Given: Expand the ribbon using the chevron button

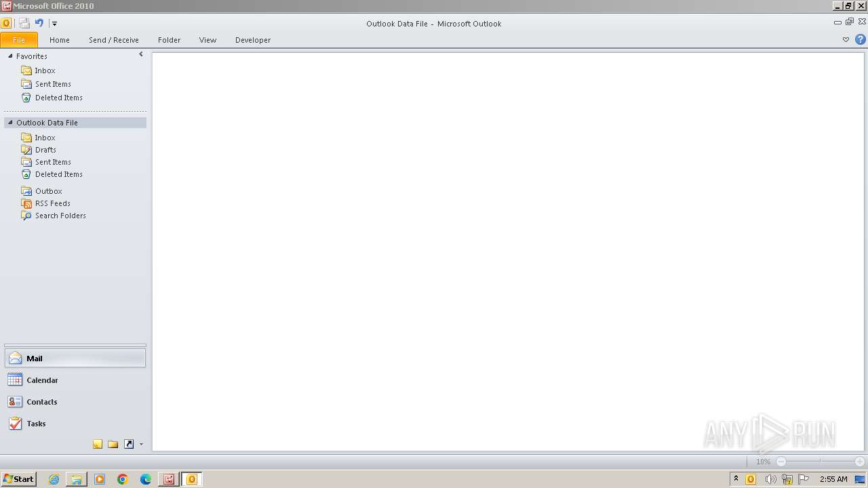Looking at the screenshot, I should tap(846, 40).
